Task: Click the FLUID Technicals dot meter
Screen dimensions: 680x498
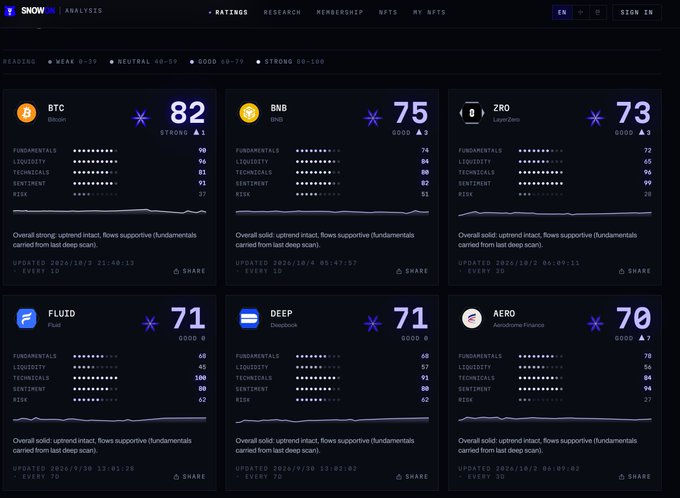Action: tap(95, 378)
